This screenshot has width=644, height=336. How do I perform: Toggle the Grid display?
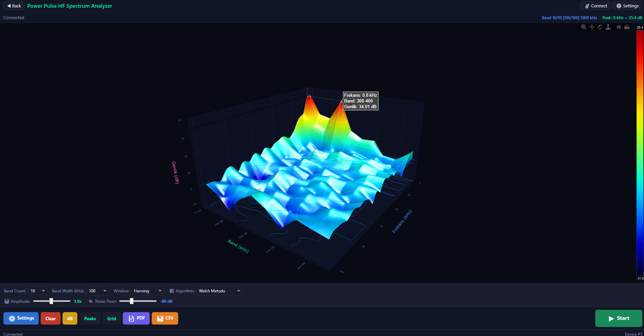(112, 319)
